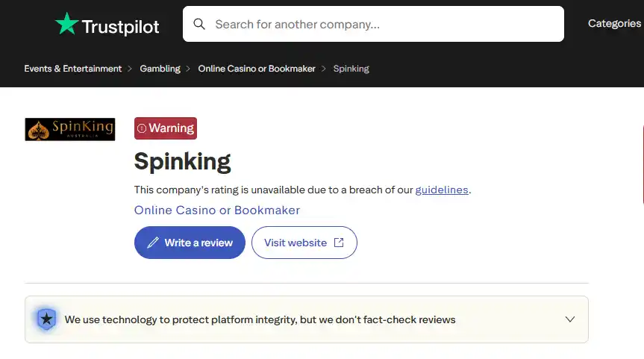Viewport: 644px width, 359px height.
Task: Go to Events & Entertainment breadcrumb
Action: coord(72,69)
